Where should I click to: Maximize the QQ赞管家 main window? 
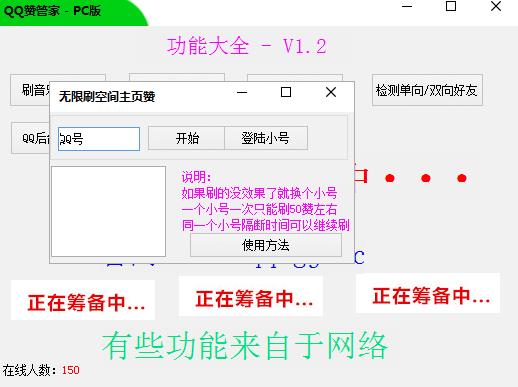tap(451, 6)
